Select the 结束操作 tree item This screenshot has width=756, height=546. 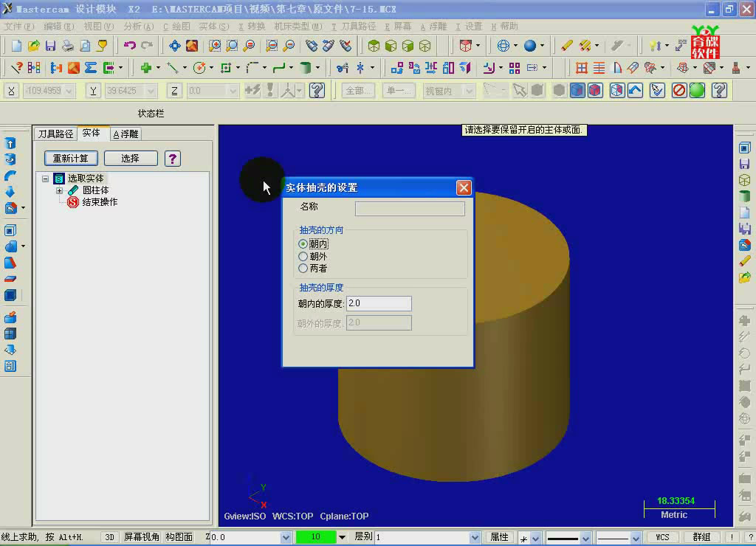tap(93, 202)
